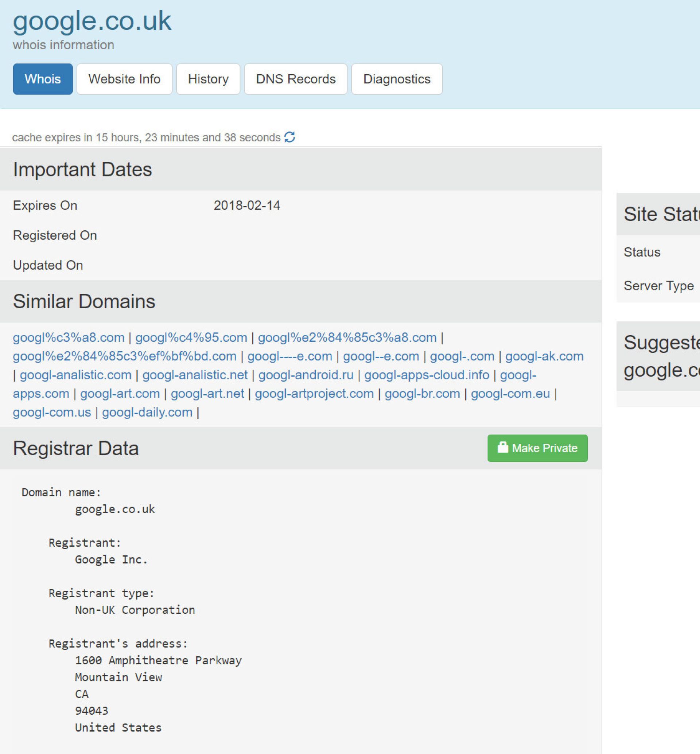Screen dimensions: 700x754
Task: Click the United States address line
Action: 118,727
